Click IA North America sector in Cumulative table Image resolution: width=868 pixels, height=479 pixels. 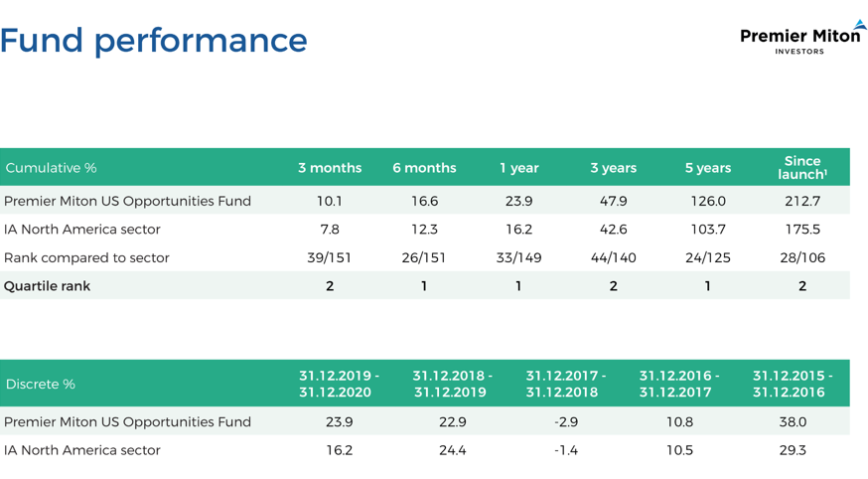point(81,230)
